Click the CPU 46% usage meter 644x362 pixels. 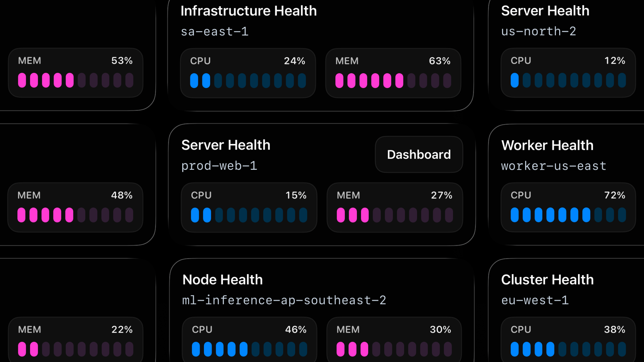tap(249, 340)
